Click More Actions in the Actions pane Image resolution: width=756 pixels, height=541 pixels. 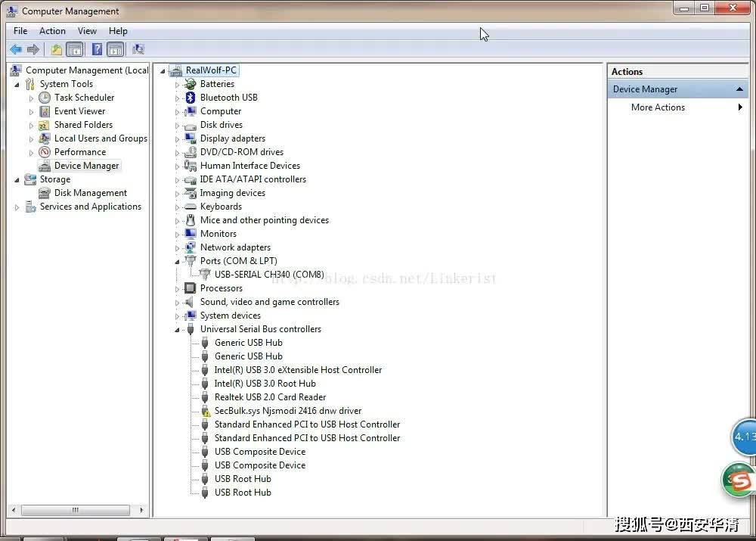tap(658, 107)
